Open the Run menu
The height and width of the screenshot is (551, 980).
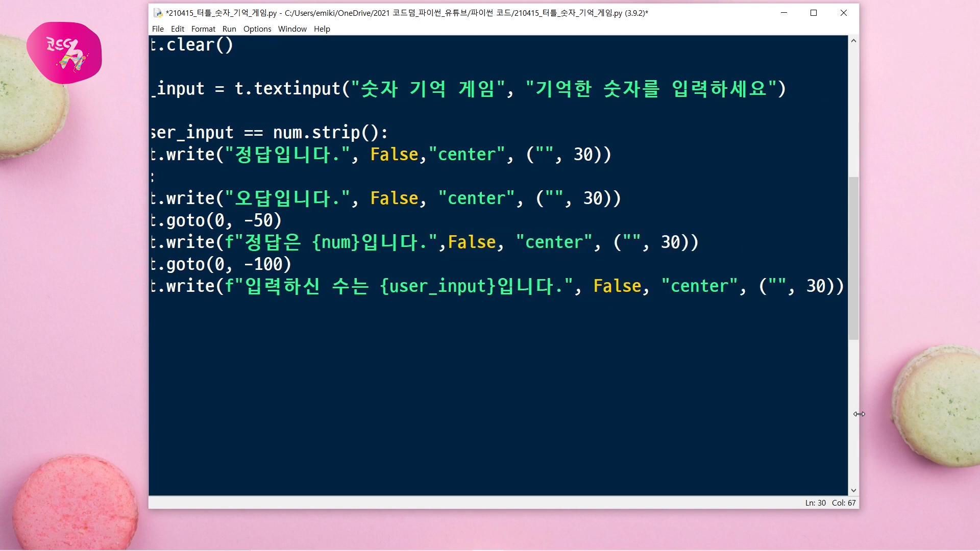click(229, 29)
